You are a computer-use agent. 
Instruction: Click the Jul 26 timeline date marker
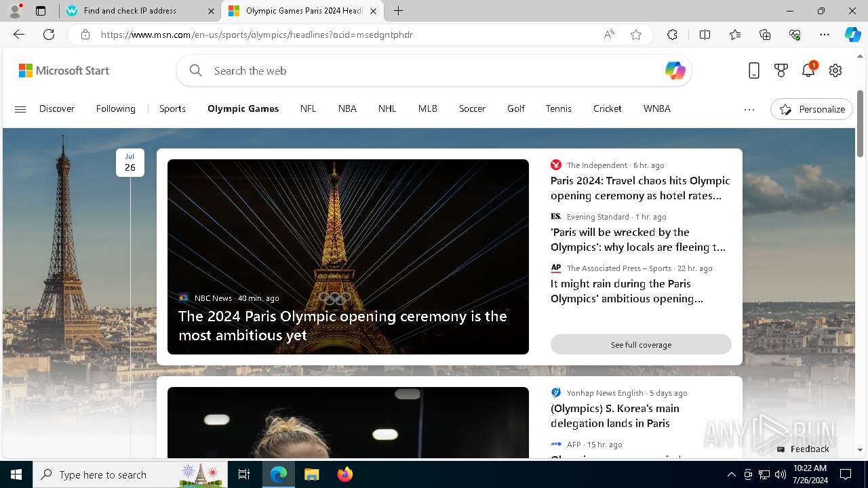pos(130,163)
